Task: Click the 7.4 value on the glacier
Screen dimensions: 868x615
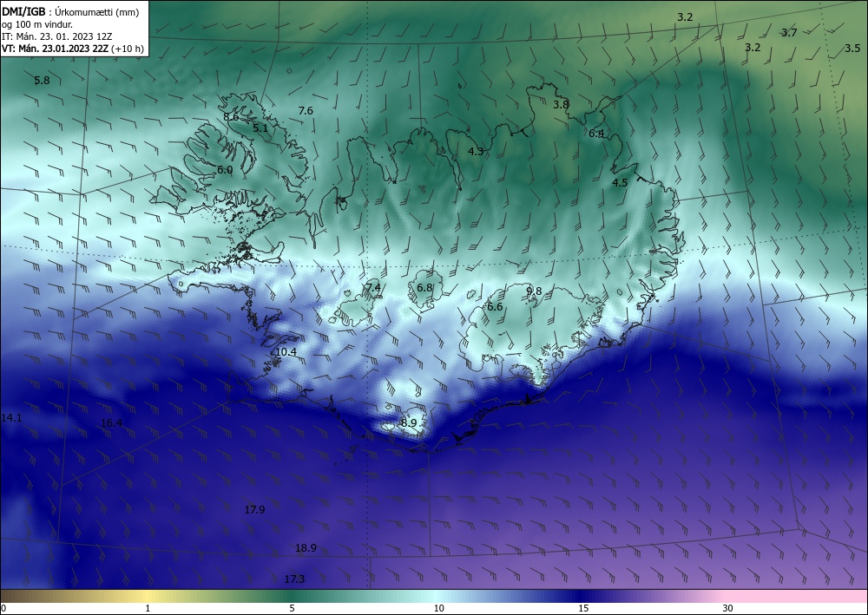Action: click(x=373, y=288)
